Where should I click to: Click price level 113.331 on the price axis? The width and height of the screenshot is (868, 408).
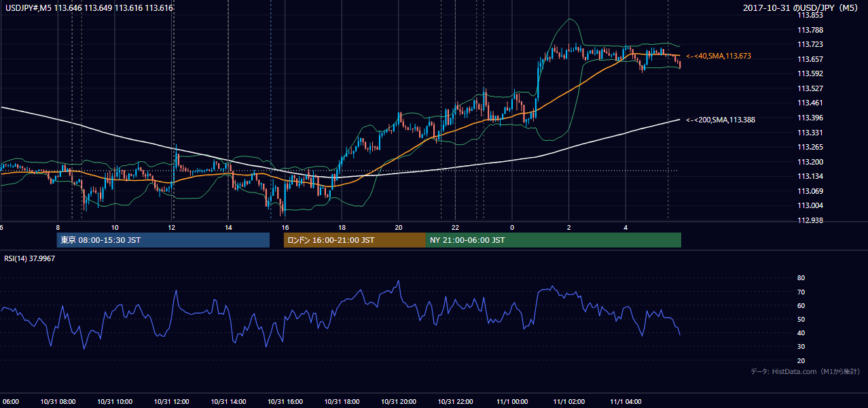click(x=811, y=133)
